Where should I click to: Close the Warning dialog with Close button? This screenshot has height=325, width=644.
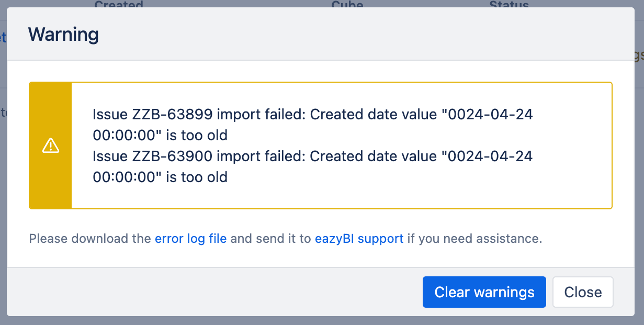point(583,292)
